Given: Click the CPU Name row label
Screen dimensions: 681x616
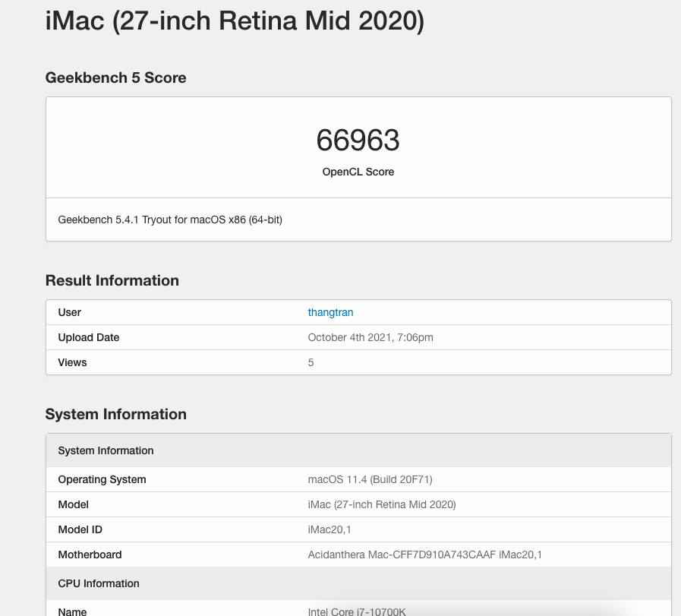Looking at the screenshot, I should coord(73,611).
